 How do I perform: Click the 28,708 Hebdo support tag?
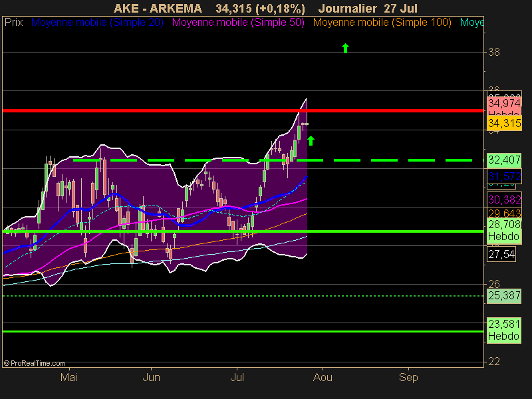coord(504,231)
